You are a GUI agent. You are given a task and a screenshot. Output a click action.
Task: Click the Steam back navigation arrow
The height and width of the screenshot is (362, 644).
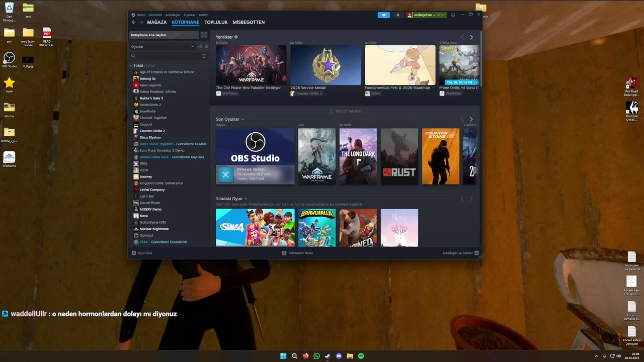click(x=133, y=22)
